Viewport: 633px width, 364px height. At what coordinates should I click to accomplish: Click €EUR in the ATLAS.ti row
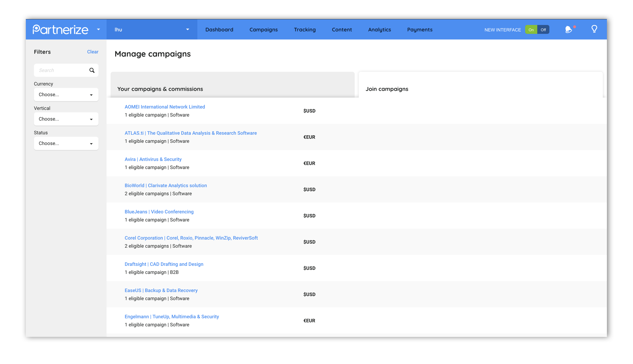(309, 137)
